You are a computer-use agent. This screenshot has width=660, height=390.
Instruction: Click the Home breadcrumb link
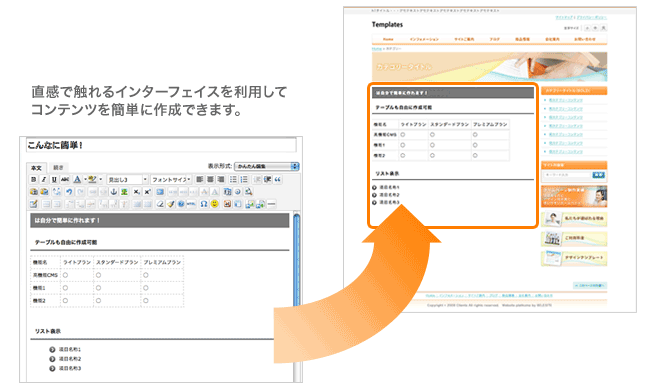[377, 49]
